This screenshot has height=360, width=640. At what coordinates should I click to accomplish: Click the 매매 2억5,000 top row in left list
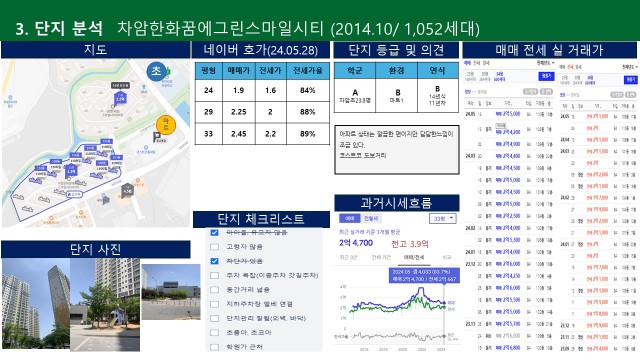click(x=509, y=114)
